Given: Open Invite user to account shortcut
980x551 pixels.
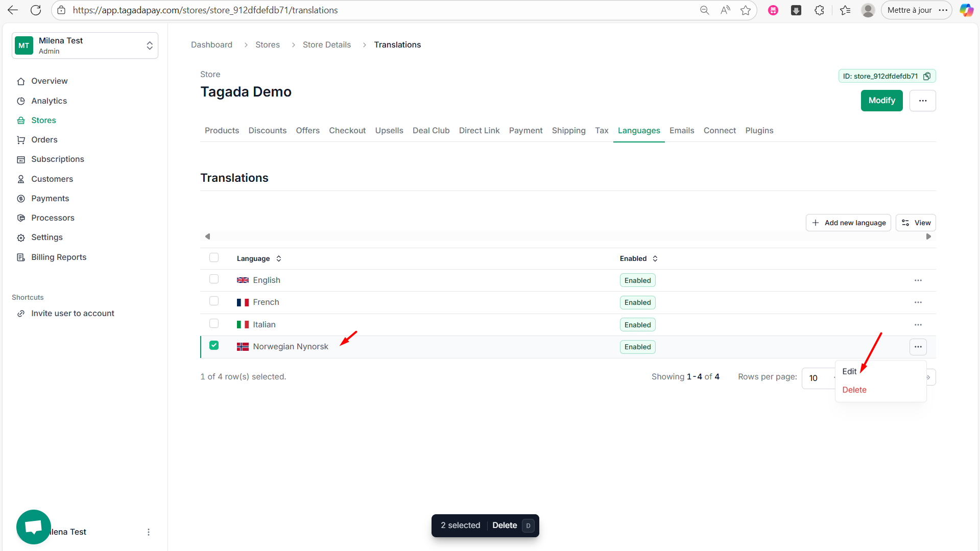Looking at the screenshot, I should (x=73, y=314).
